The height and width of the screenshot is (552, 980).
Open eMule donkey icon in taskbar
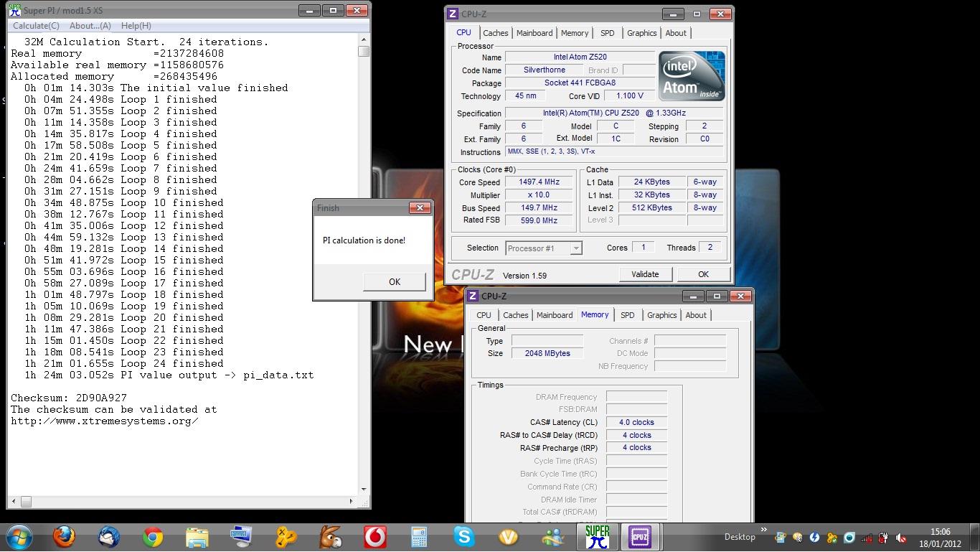331,537
